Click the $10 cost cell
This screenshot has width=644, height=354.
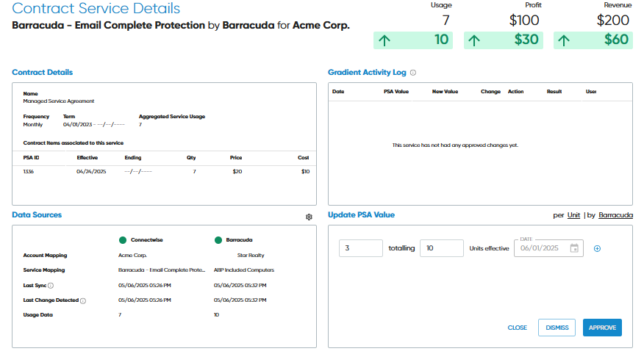tap(305, 171)
